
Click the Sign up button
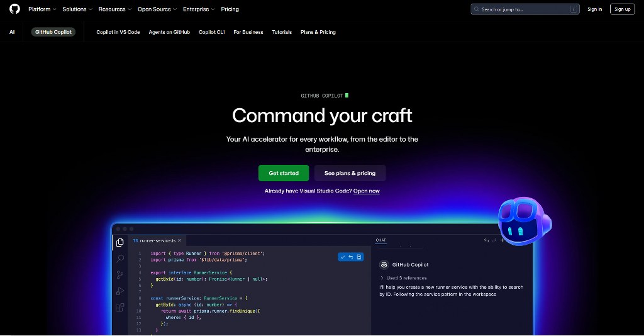pos(622,9)
